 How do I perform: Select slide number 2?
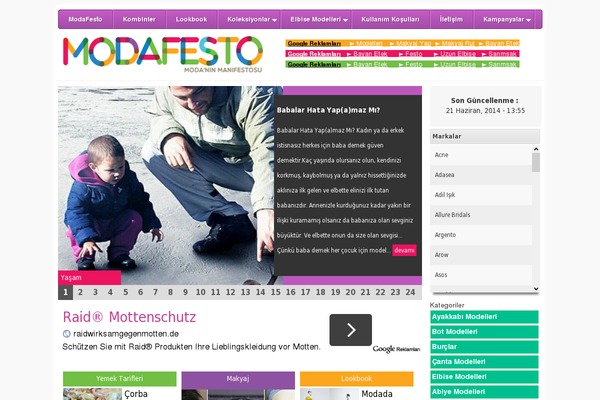[80, 292]
